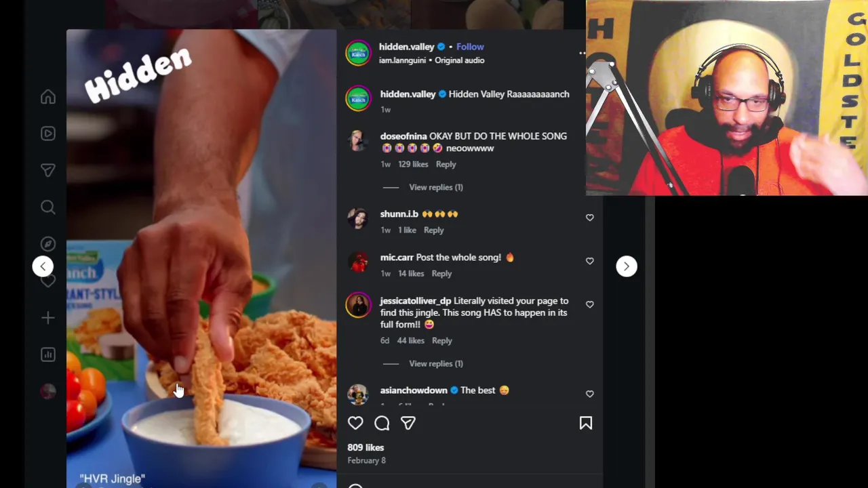
Task: Open the profile avatar in the sidebar
Action: (47, 391)
